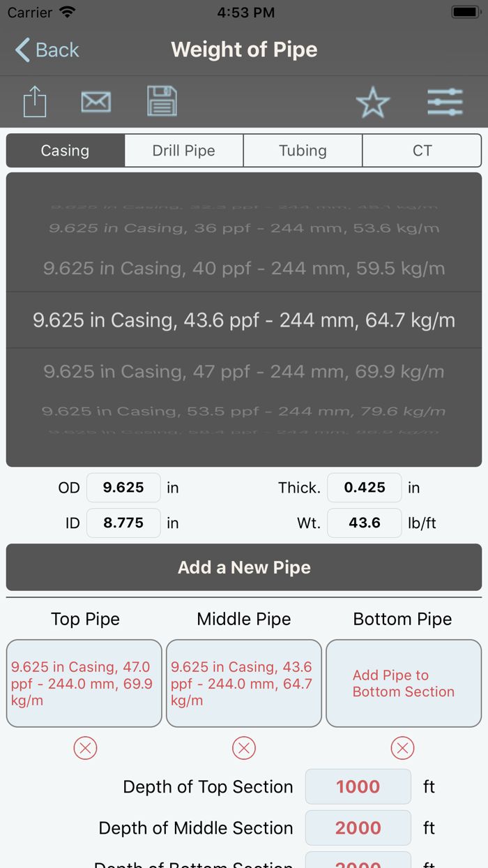Add a pipe to the Bottom Section
488x868 pixels.
403,683
